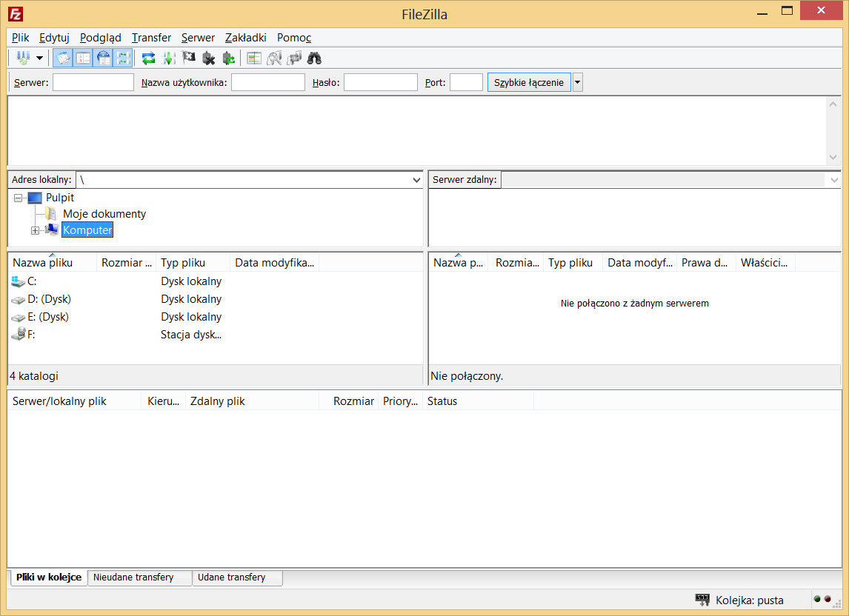Image resolution: width=849 pixels, height=616 pixels.
Task: Sort local files by Nazwa pliku
Action: point(53,263)
